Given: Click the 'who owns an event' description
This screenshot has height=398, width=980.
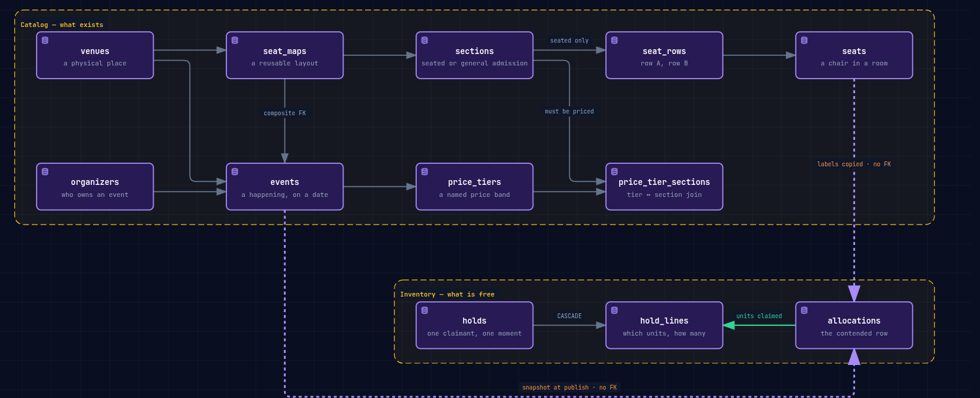Looking at the screenshot, I should 95,195.
